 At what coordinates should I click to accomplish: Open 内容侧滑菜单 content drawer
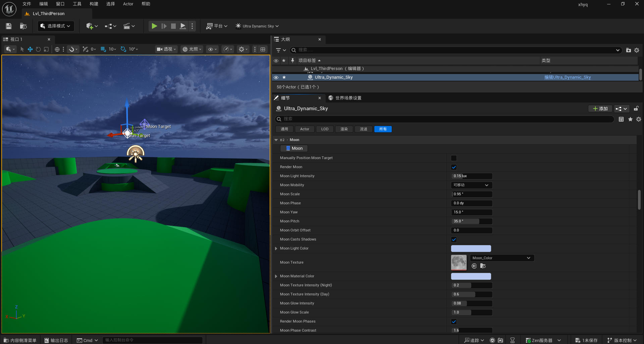[x=20, y=340]
